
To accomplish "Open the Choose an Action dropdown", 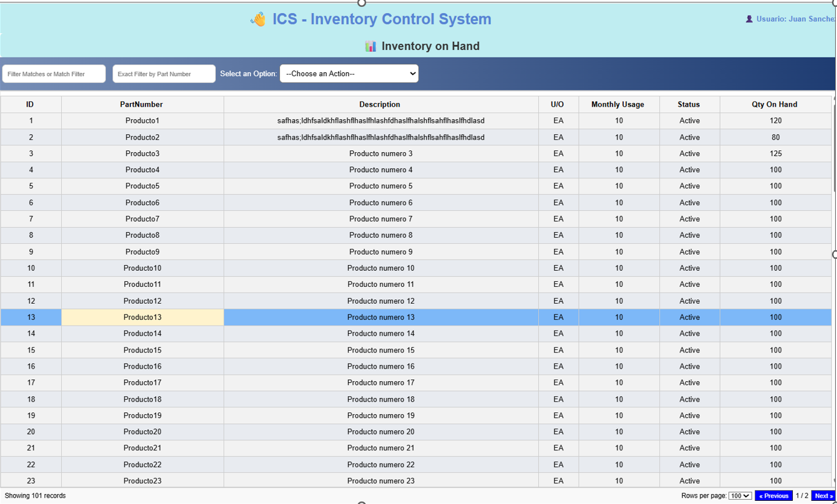I will pos(349,74).
